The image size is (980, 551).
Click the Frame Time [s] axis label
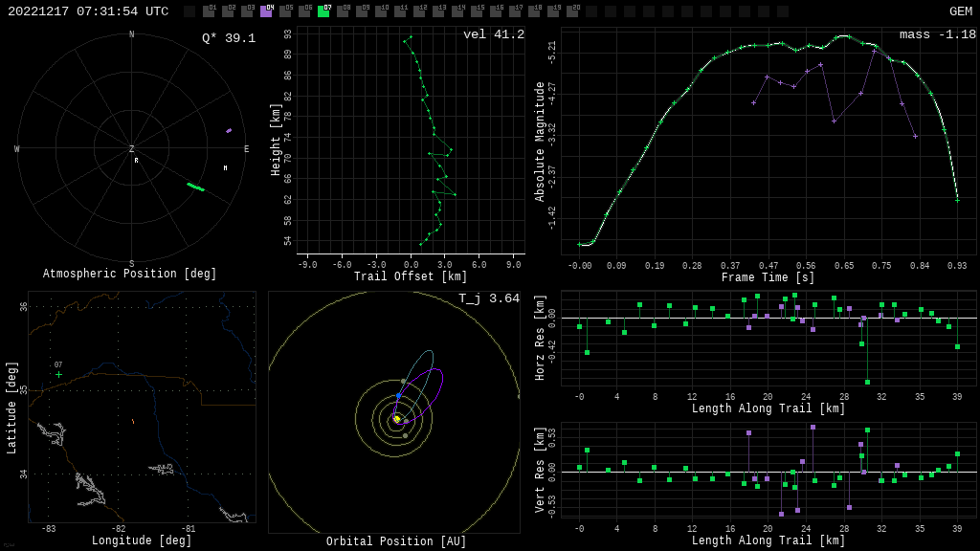pos(768,278)
